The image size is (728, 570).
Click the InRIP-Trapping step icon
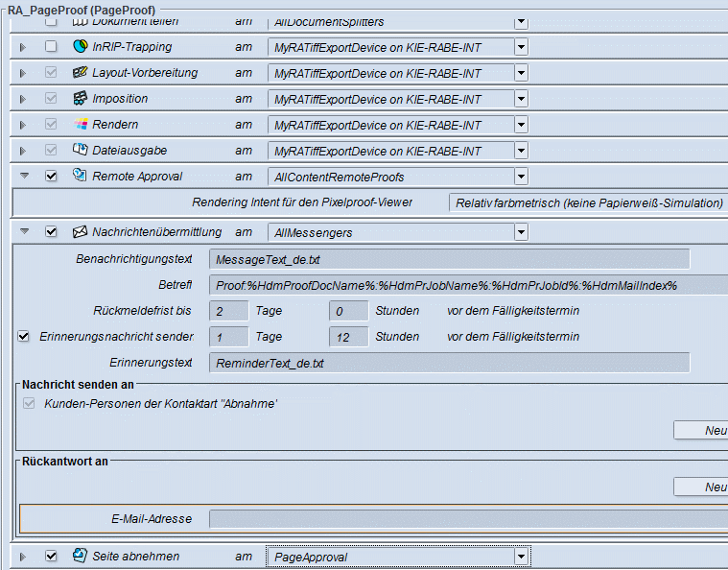tap(80, 46)
